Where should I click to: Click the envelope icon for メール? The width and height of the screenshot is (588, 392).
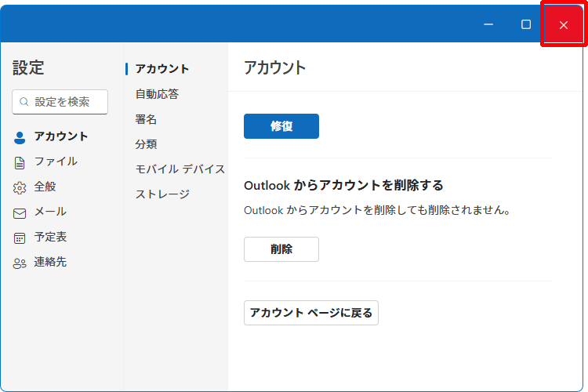(x=20, y=212)
